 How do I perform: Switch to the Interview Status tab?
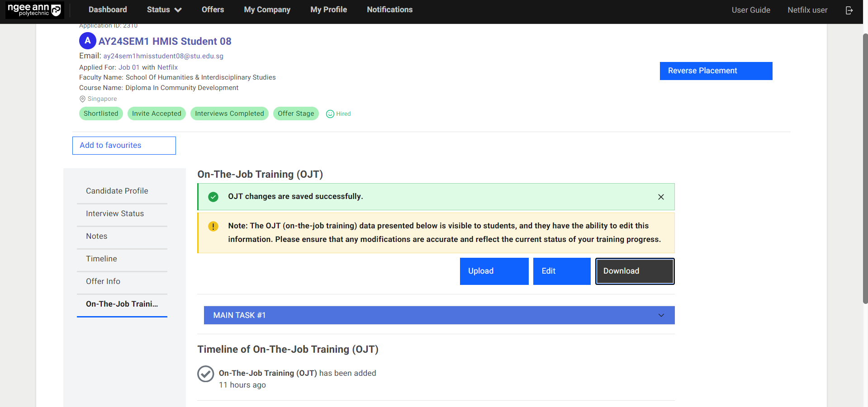pos(115,213)
